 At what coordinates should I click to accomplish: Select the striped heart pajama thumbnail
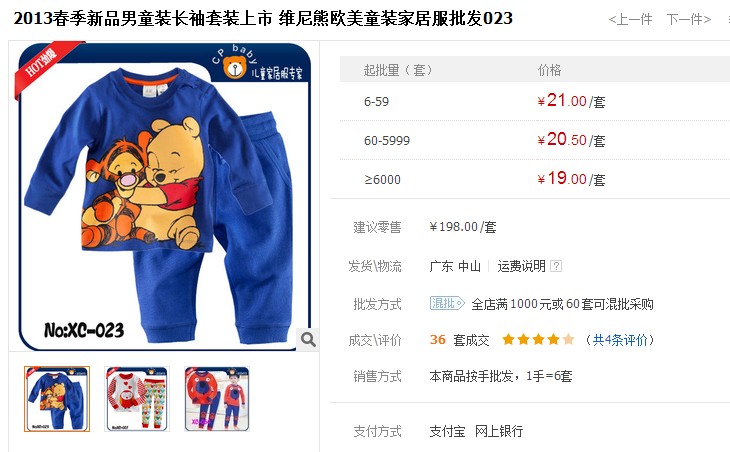(x=137, y=399)
